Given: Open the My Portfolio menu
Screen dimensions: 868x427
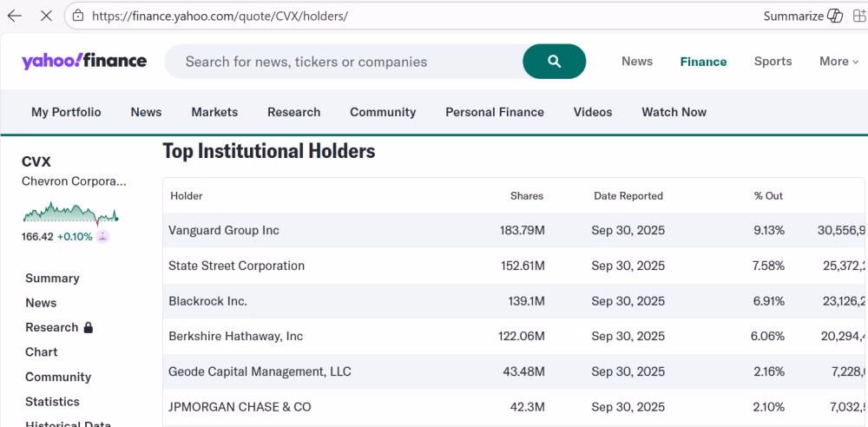Looking at the screenshot, I should (x=66, y=112).
